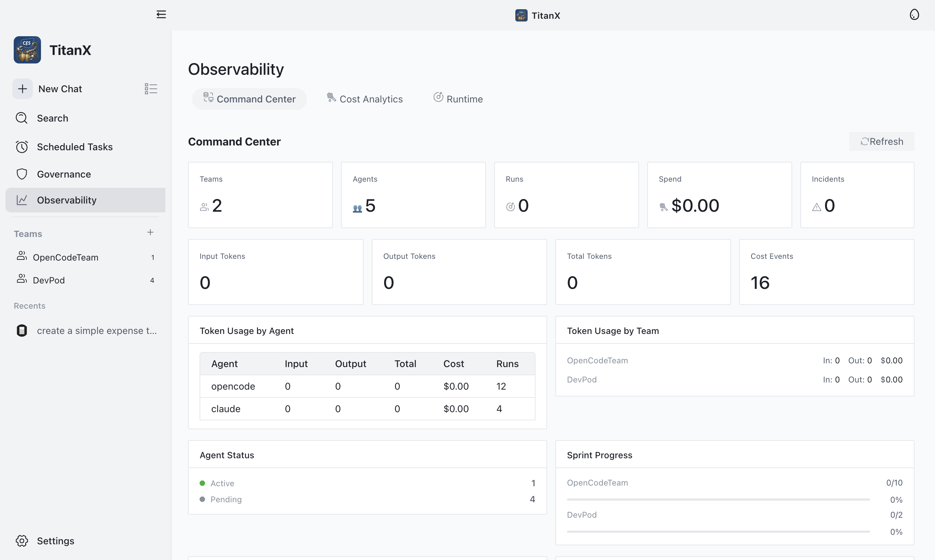Add a new team with the plus button
935x560 pixels.
click(x=150, y=233)
